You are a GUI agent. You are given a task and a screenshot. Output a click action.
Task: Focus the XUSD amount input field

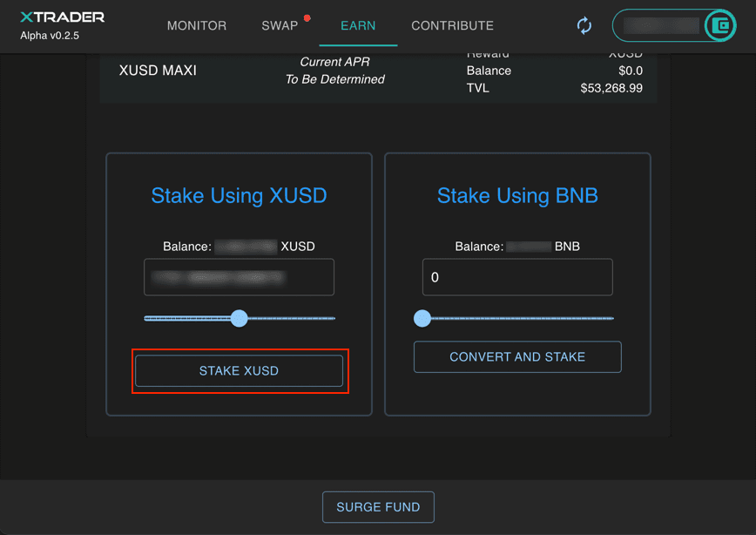point(239,278)
